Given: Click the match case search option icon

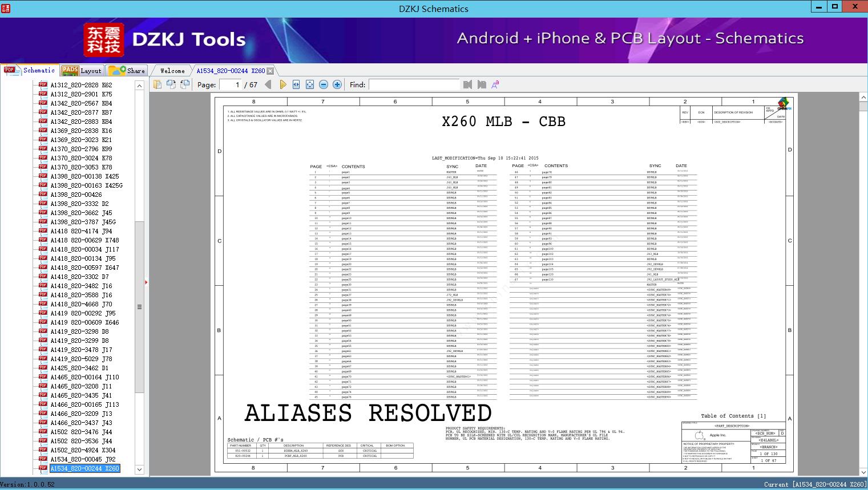Looking at the screenshot, I should tap(495, 84).
